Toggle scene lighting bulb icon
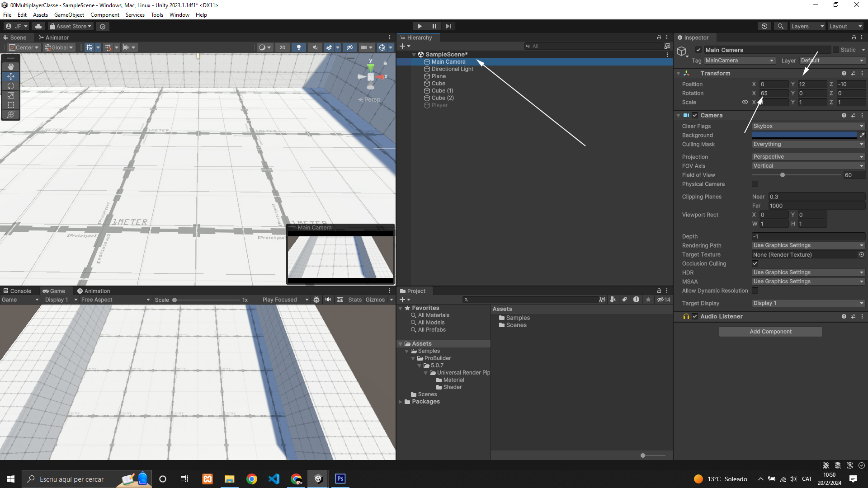The height and width of the screenshot is (488, 868). 298,47
